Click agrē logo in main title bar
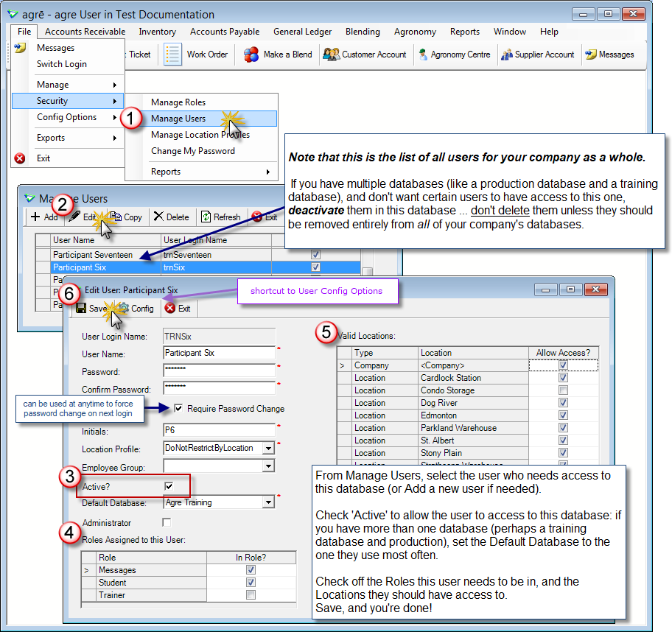Viewport: 672px width, 632px height. point(13,14)
